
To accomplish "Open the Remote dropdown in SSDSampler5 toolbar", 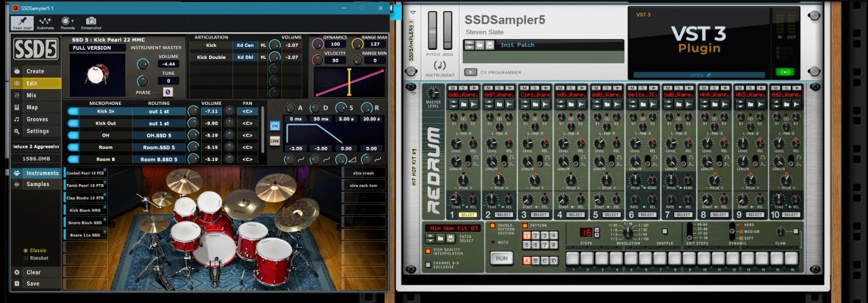I will (x=67, y=22).
